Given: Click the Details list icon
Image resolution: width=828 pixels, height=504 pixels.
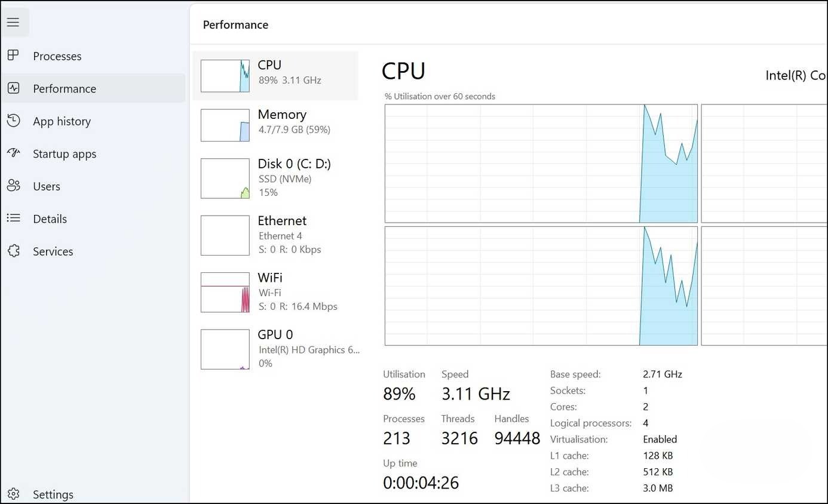Looking at the screenshot, I should (x=13, y=219).
